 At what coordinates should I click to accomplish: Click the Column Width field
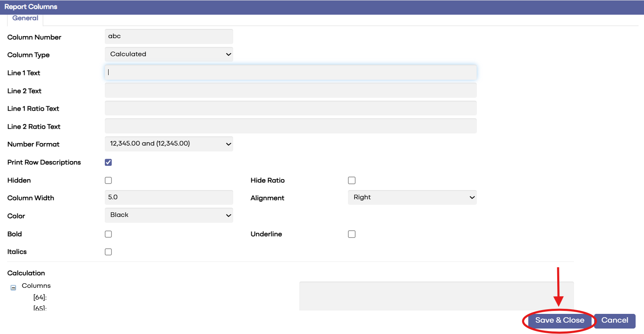(x=169, y=197)
